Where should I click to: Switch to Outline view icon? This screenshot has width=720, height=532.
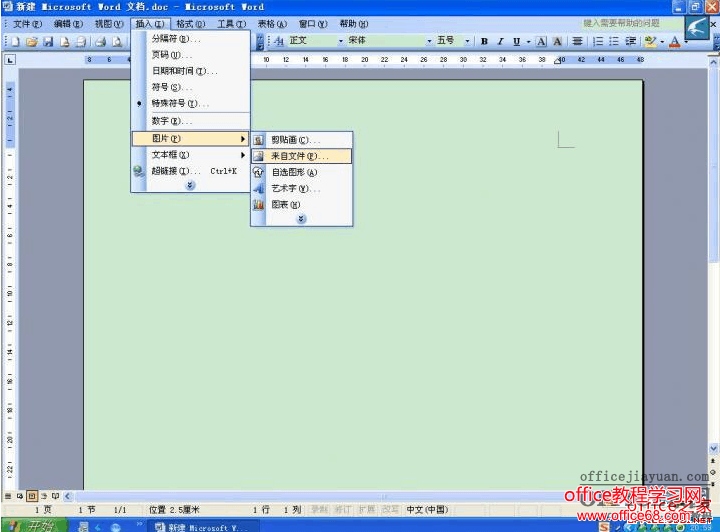click(x=44, y=496)
